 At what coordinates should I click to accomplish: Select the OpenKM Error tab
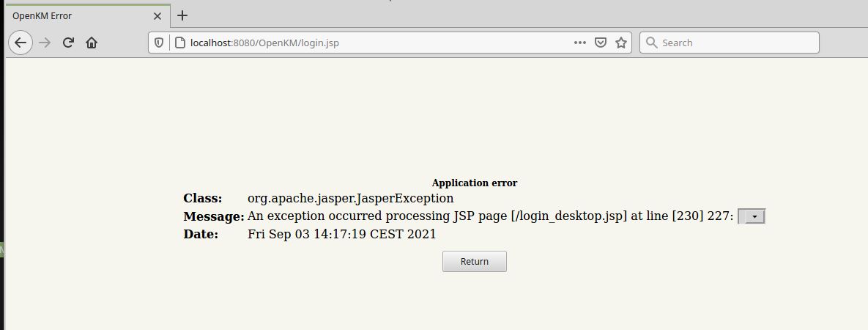73,15
